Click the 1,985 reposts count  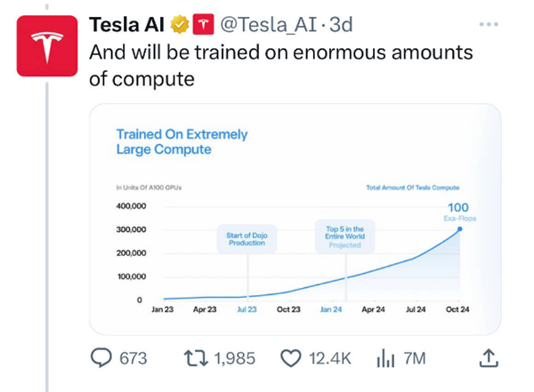(x=236, y=358)
